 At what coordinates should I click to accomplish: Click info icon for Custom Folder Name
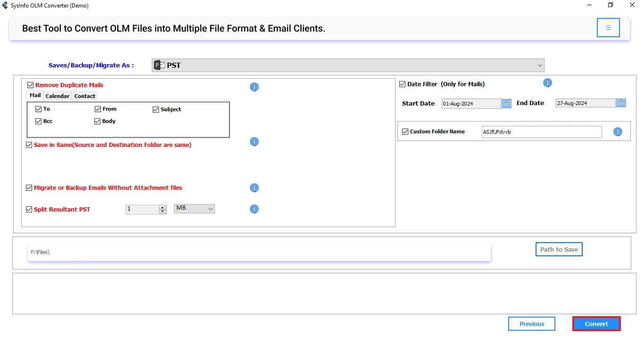tap(618, 132)
